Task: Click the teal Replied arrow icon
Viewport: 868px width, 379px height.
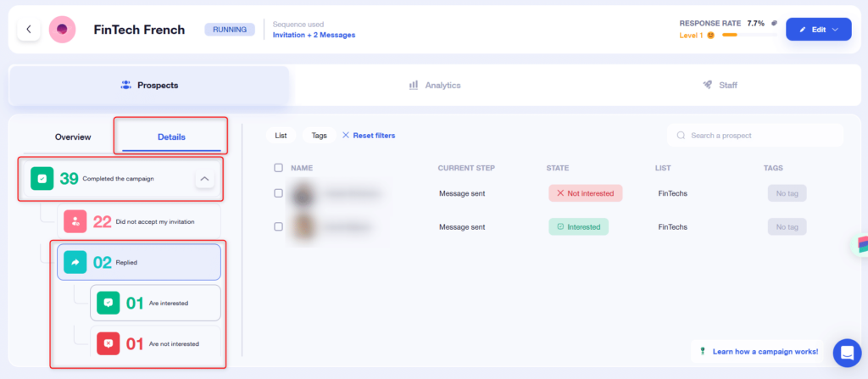Action: point(75,262)
